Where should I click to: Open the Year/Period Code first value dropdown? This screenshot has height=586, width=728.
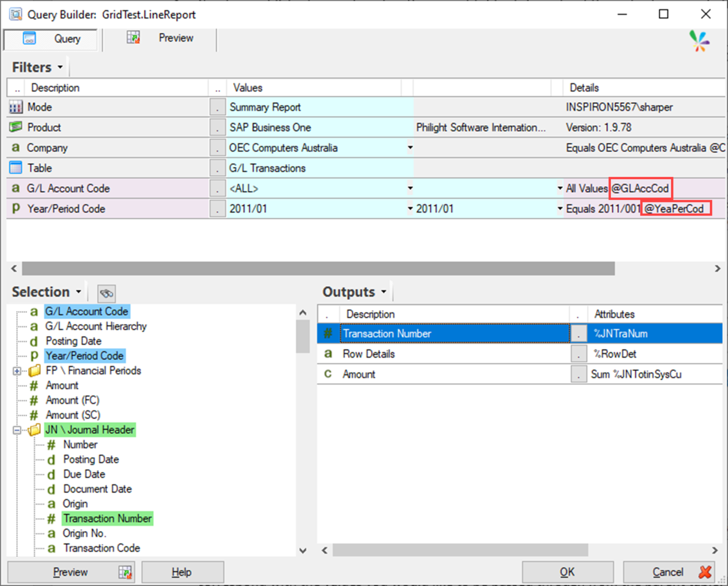click(x=410, y=208)
